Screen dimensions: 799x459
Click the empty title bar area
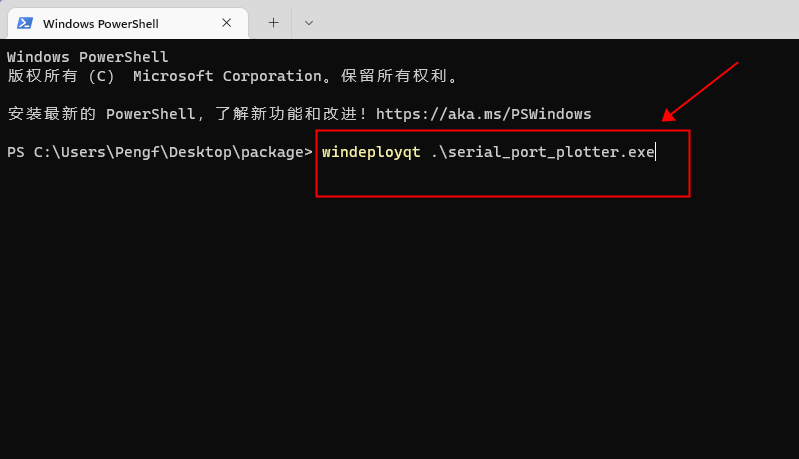click(550, 20)
